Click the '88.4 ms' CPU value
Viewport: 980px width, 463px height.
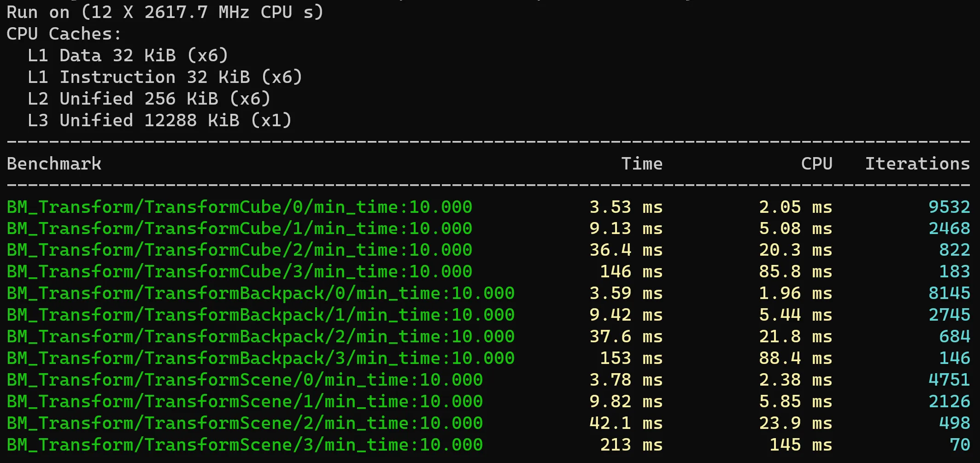(x=796, y=358)
